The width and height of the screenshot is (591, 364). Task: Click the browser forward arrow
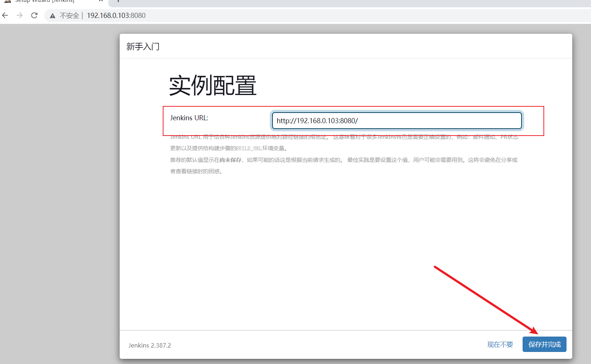20,15
